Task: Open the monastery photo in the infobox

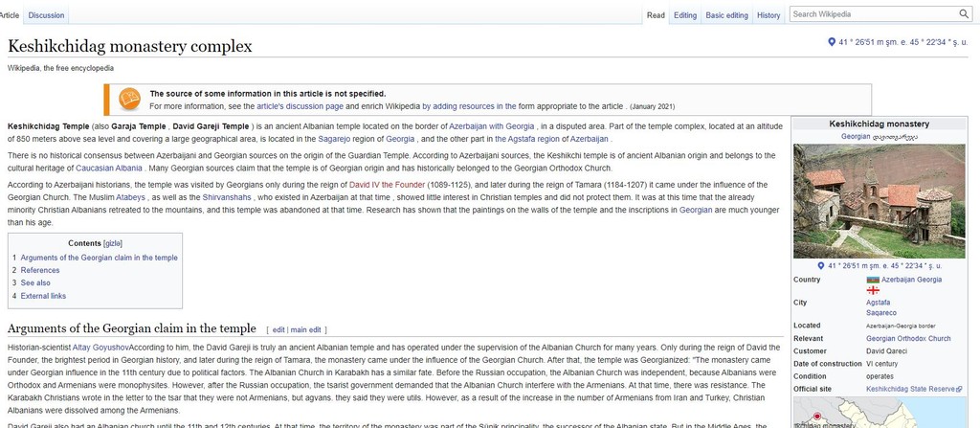Action: click(x=879, y=201)
